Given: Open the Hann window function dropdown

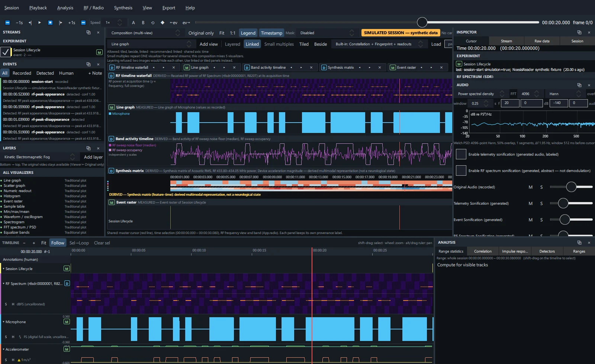Looking at the screenshot, I should click(565, 94).
